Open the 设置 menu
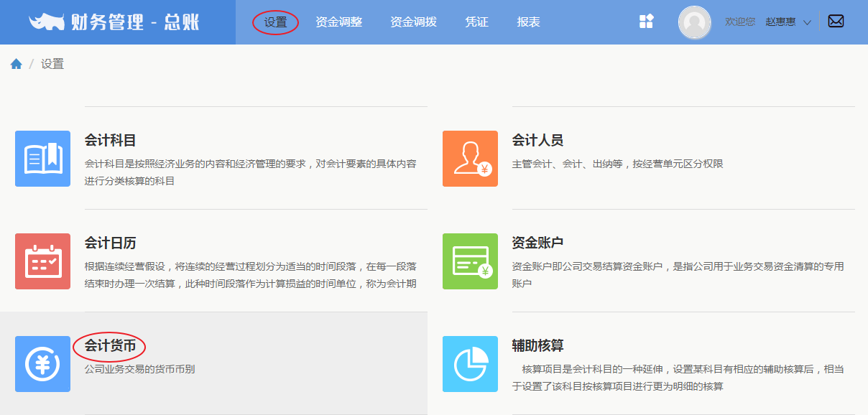The height and width of the screenshot is (415, 868). (275, 22)
